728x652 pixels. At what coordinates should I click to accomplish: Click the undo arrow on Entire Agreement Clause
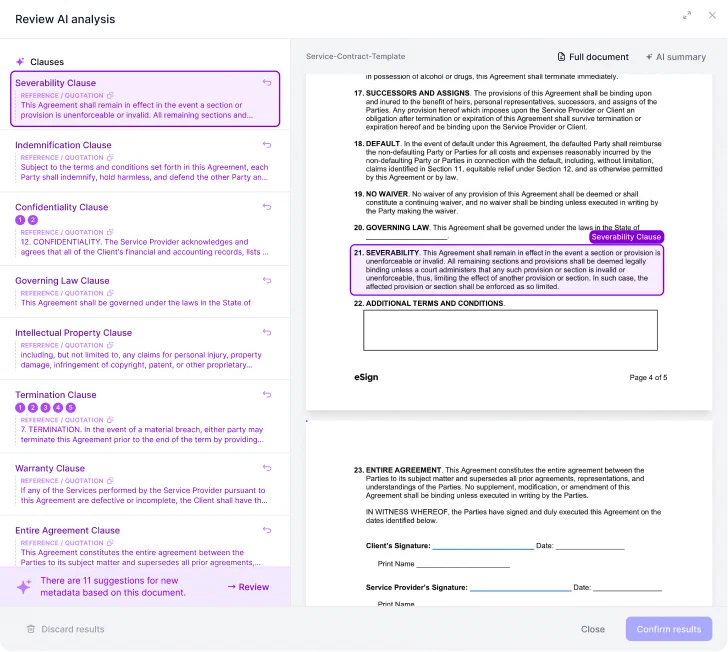point(267,530)
